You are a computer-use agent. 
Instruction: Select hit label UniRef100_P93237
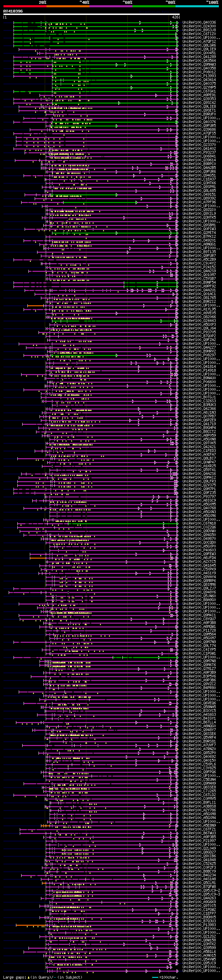click(x=199, y=152)
